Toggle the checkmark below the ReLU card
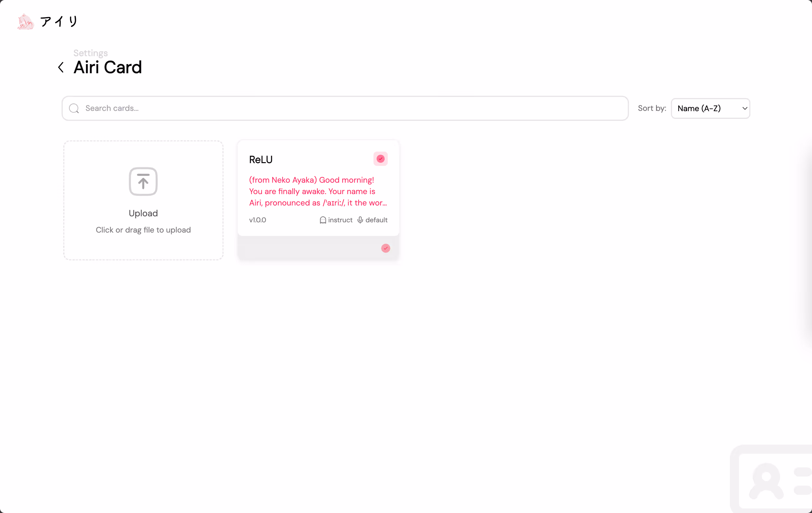This screenshot has height=513, width=812. click(x=385, y=249)
